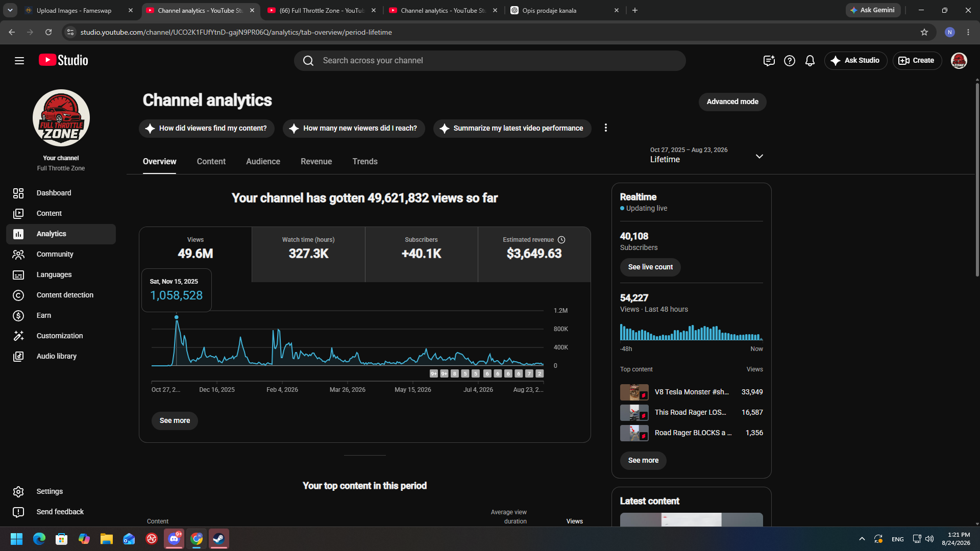Click the first 9+ video marker under chart
The width and height of the screenshot is (980, 551).
click(x=434, y=373)
